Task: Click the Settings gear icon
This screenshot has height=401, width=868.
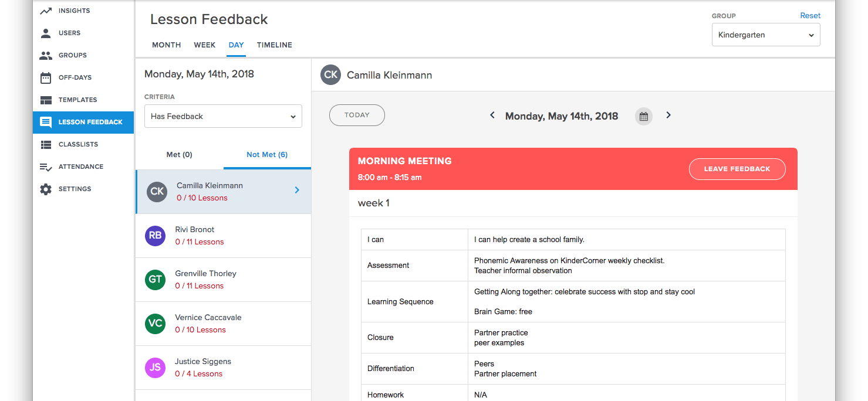Action: click(46, 189)
